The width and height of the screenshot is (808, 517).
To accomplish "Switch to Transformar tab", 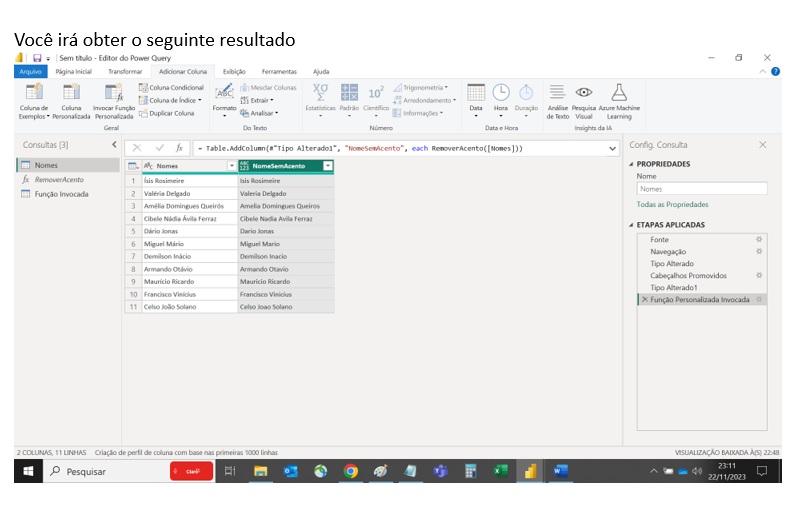I will [x=125, y=72].
